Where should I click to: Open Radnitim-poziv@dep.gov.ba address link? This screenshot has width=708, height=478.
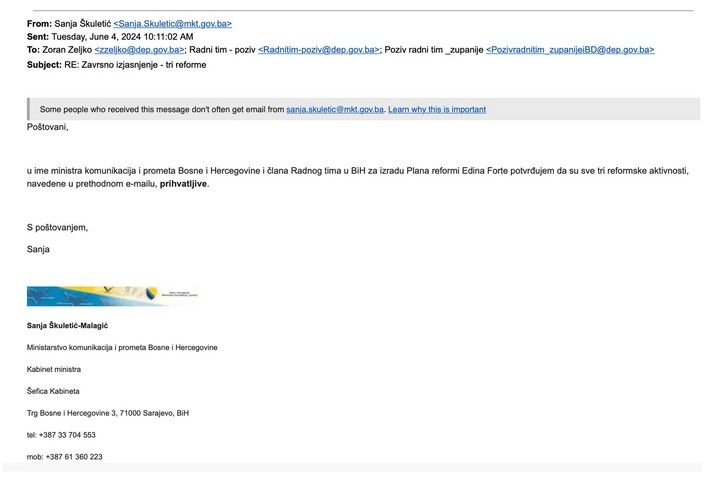click(x=319, y=50)
